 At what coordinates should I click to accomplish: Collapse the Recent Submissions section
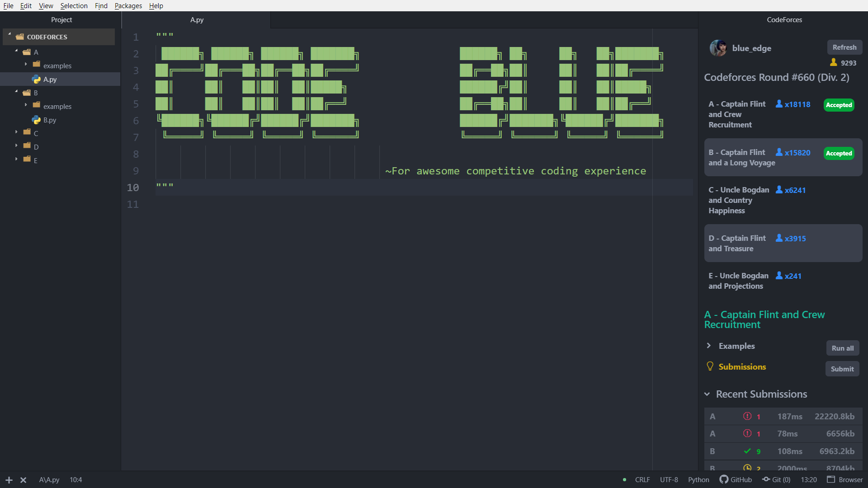tap(707, 394)
